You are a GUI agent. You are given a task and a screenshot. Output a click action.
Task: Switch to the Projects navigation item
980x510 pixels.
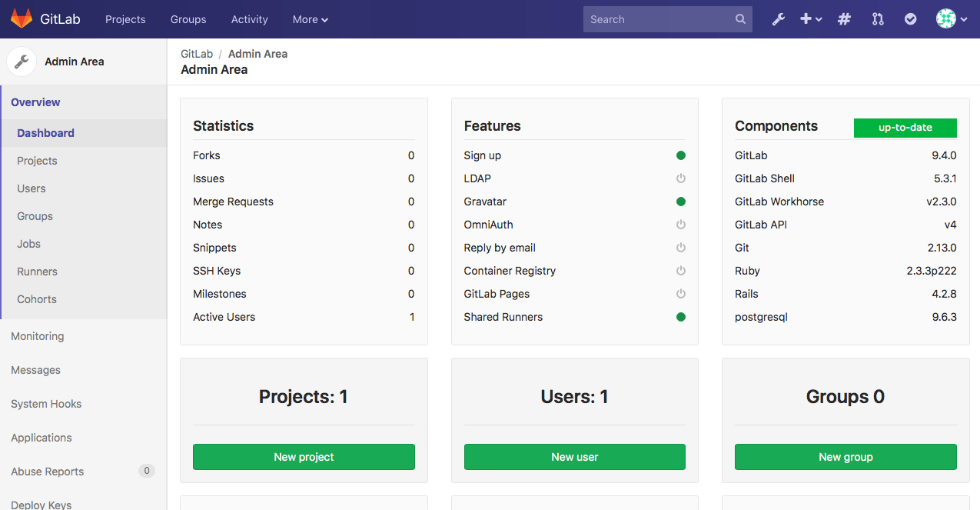pyautogui.click(x=125, y=19)
